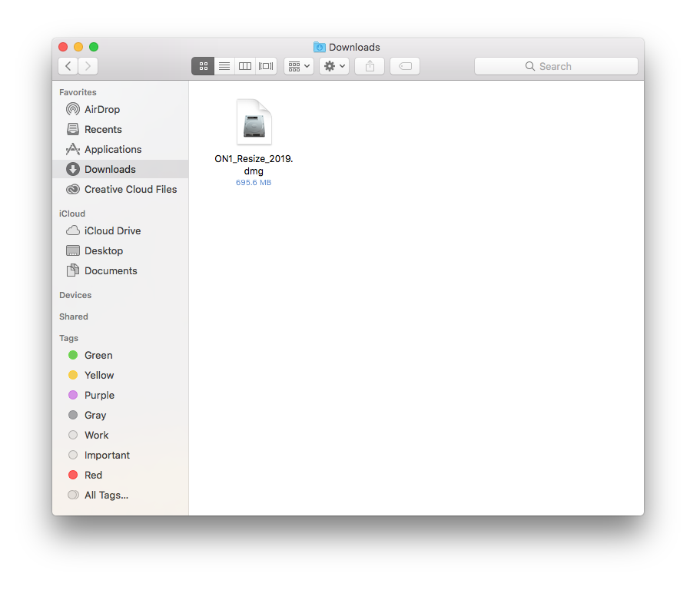This screenshot has height=590, width=700.
Task: Open Documents in the sidebar
Action: click(x=120, y=271)
